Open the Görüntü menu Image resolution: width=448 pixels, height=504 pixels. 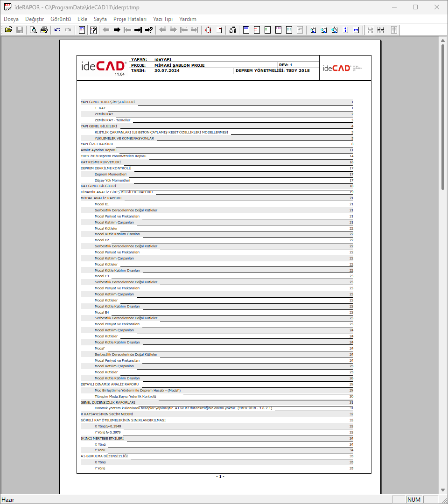[61, 19]
